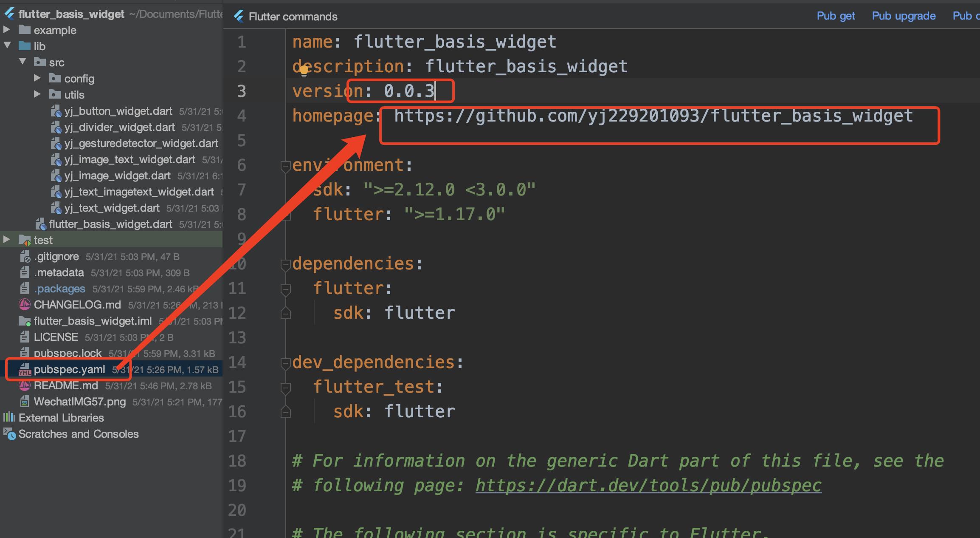This screenshot has width=980, height=538.
Task: Click the name value flutter_basis_widget on line 1
Action: click(x=455, y=42)
